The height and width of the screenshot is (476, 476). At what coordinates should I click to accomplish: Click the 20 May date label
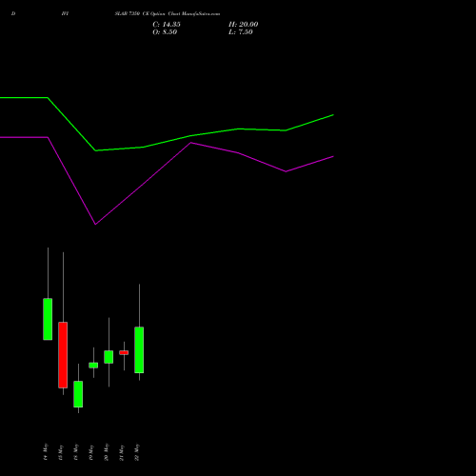tap(107, 452)
